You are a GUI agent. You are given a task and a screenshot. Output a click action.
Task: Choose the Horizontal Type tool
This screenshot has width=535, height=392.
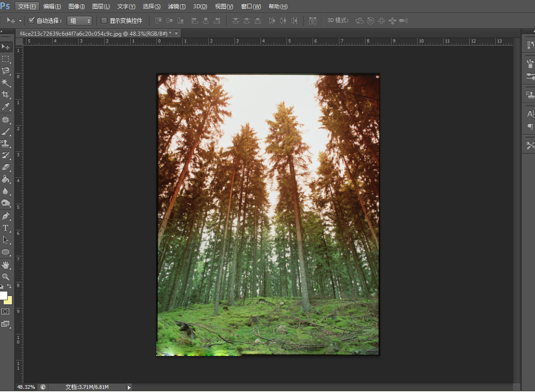(5, 228)
